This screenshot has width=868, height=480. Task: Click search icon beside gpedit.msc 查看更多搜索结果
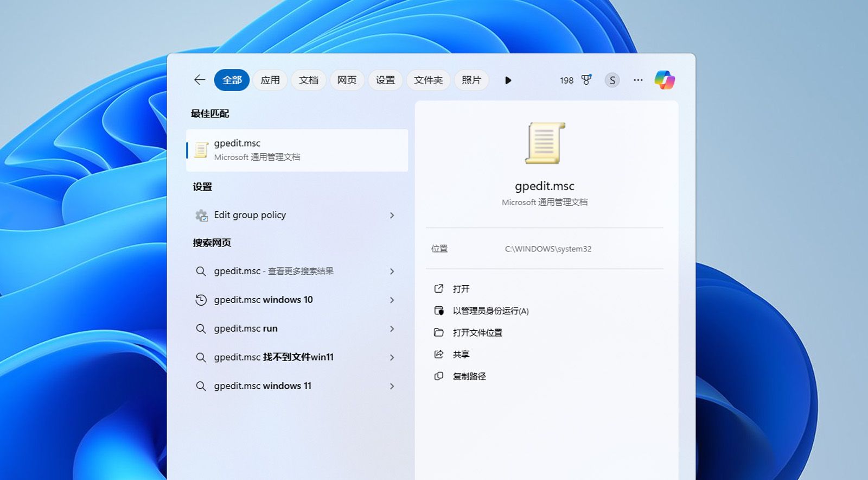pyautogui.click(x=201, y=271)
